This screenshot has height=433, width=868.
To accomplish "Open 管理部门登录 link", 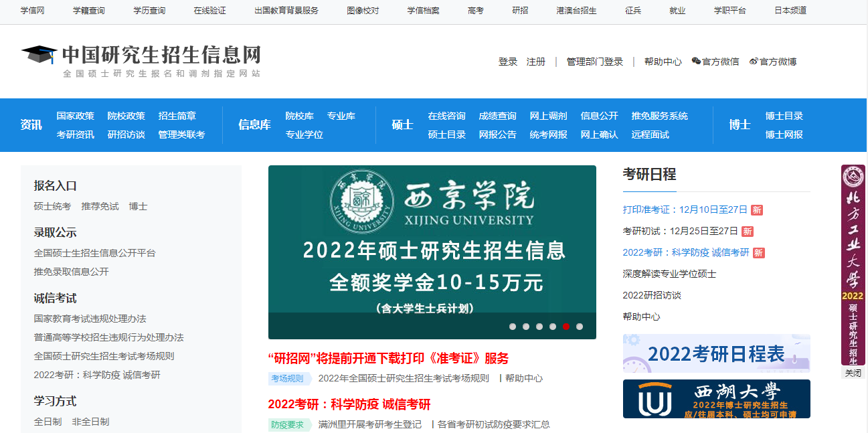I will 595,62.
